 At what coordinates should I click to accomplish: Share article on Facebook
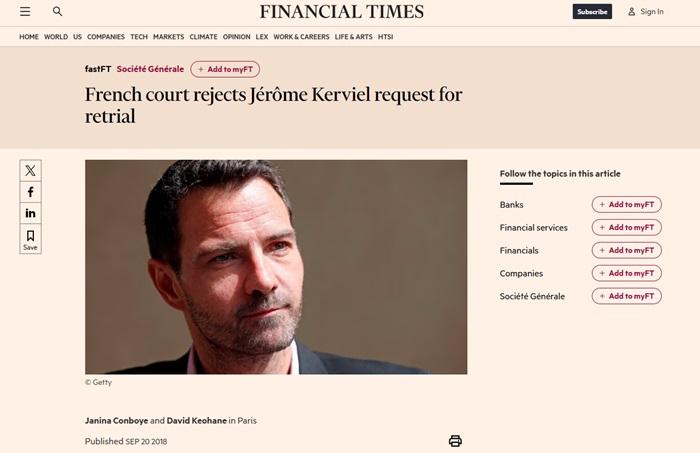coord(31,192)
